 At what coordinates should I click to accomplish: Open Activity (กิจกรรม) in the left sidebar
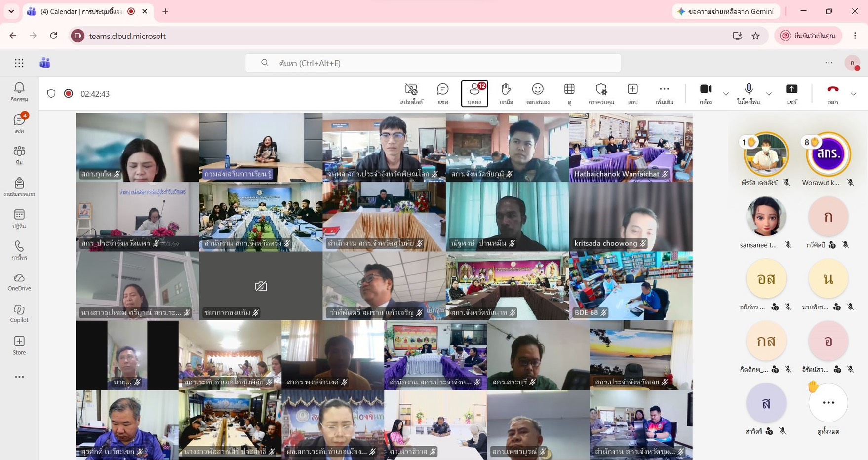[x=19, y=92]
